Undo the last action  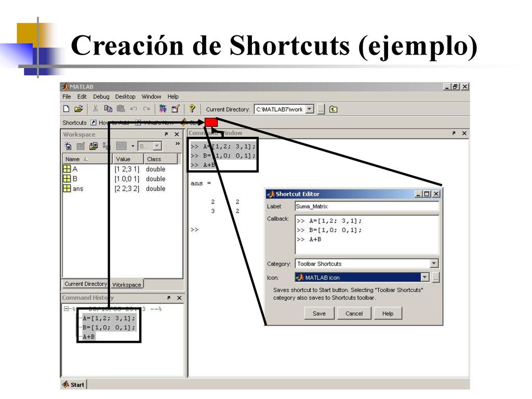pos(134,109)
